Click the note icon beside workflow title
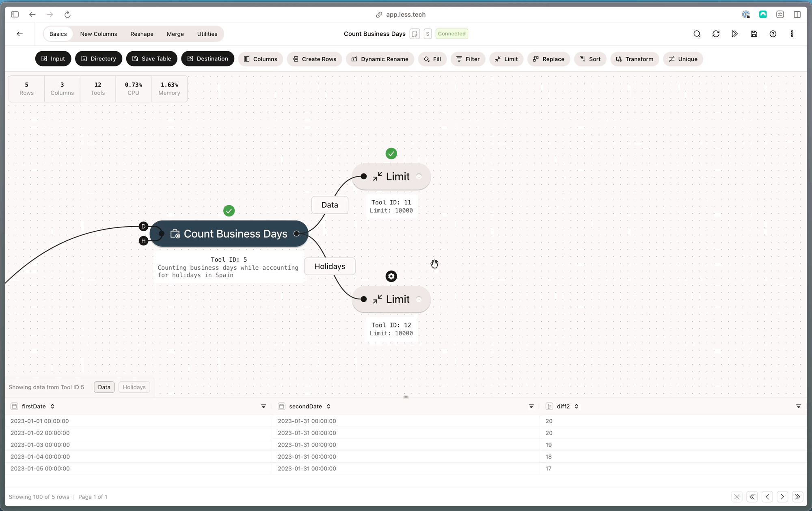 pyautogui.click(x=415, y=34)
